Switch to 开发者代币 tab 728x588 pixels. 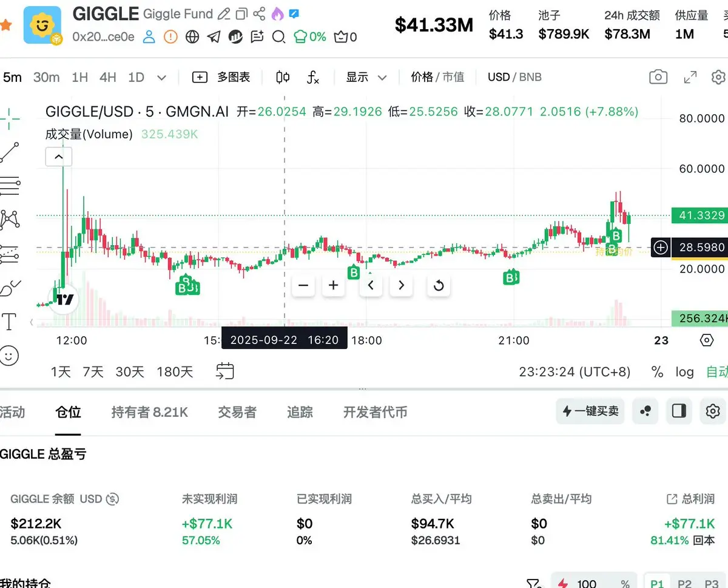375,412
